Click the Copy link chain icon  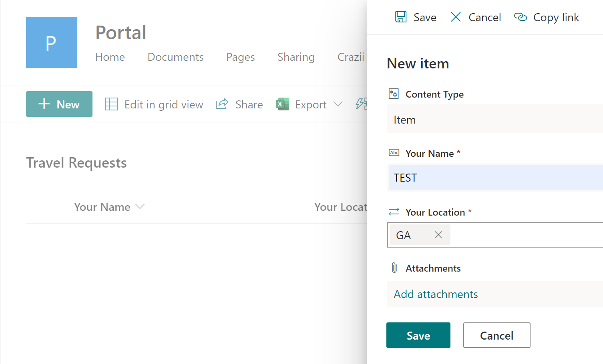(x=520, y=17)
